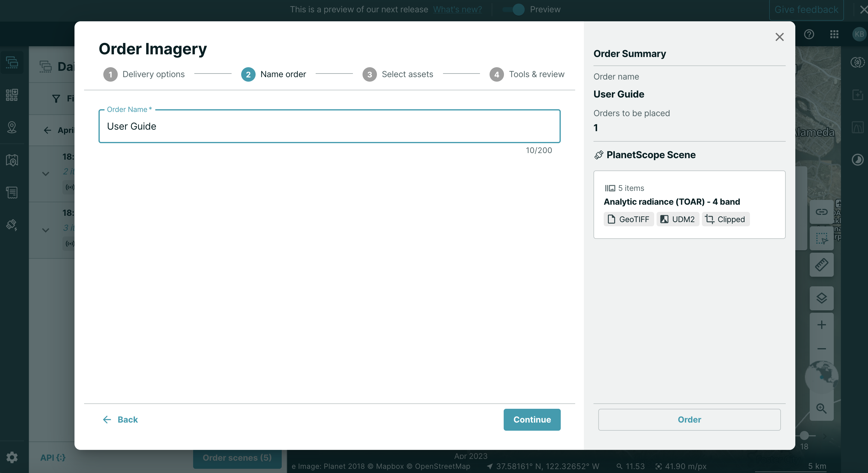
Task: Click the April back arrow
Action: click(47, 130)
